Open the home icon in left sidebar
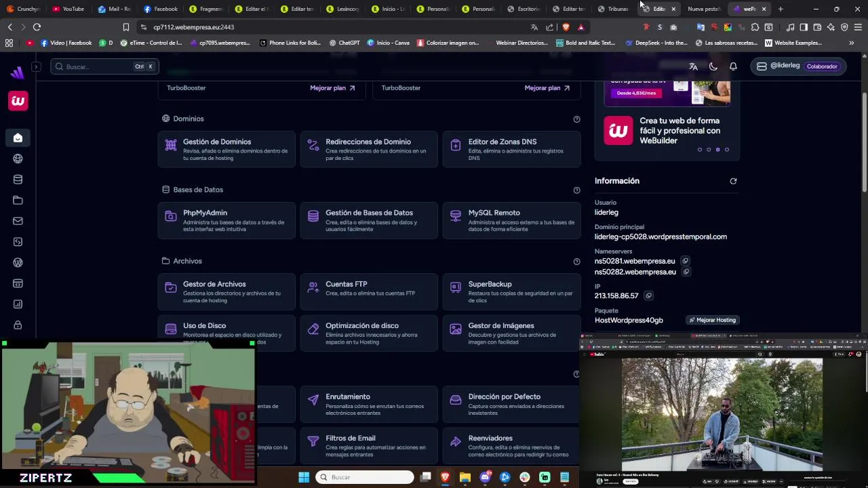This screenshot has height=488, width=868. click(18, 138)
